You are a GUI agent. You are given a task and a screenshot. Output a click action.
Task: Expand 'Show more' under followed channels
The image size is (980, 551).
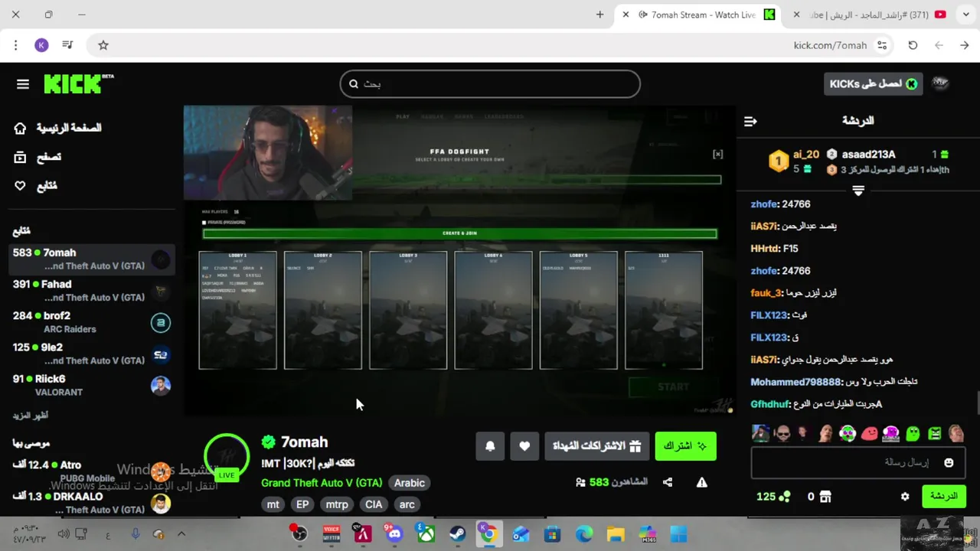click(x=31, y=416)
